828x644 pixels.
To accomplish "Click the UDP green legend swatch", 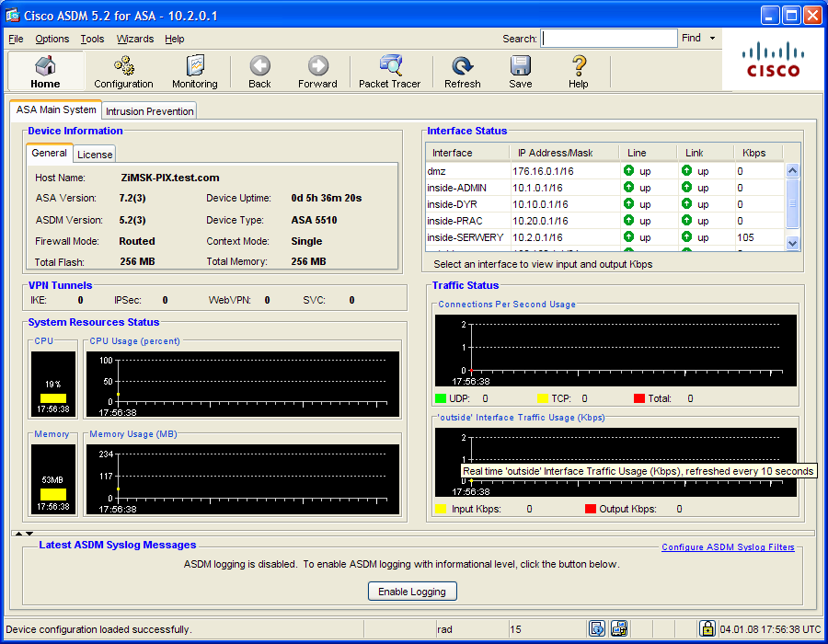I will pyautogui.click(x=441, y=398).
